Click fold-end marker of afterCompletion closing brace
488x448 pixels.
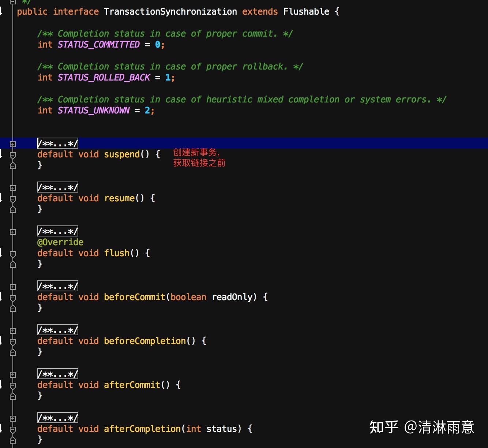13,440
